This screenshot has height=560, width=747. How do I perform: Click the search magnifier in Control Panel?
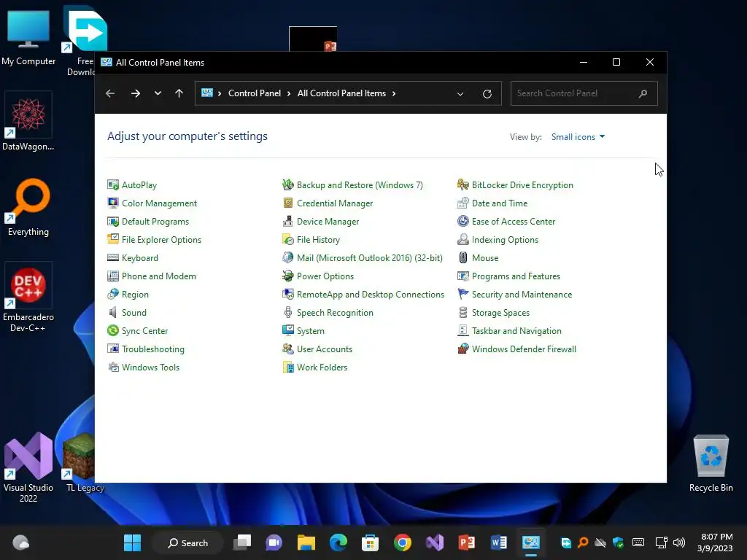(643, 93)
